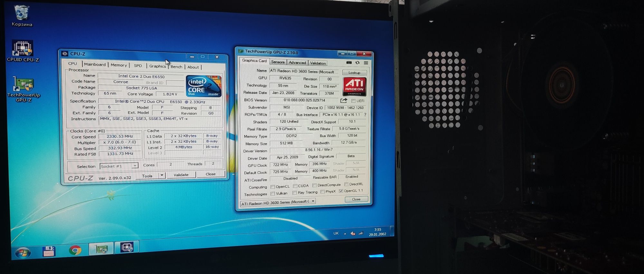Open the GPU selector dropdown in GPU-Z
Image resolution: width=644 pixels, height=274 pixels.
click(278, 203)
